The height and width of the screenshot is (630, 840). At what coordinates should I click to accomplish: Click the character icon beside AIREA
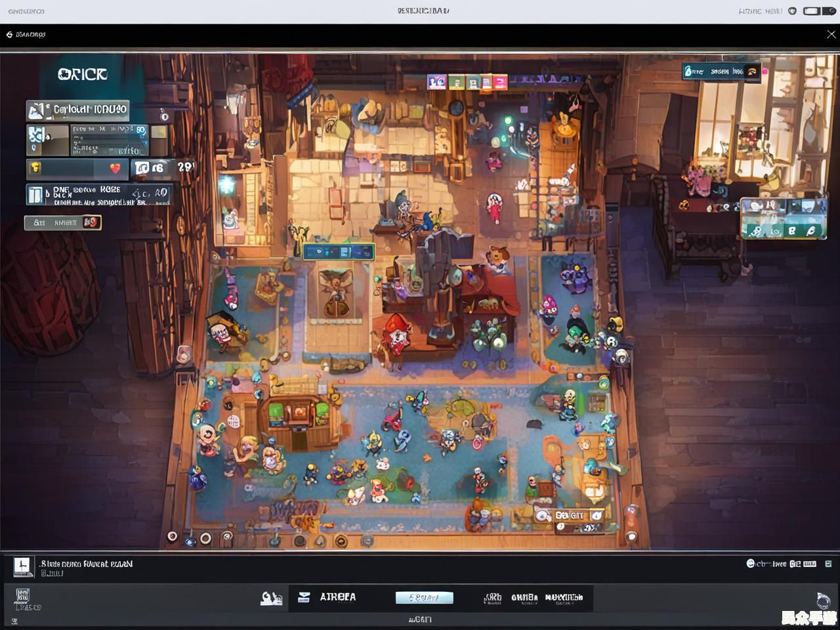pyautogui.click(x=271, y=598)
